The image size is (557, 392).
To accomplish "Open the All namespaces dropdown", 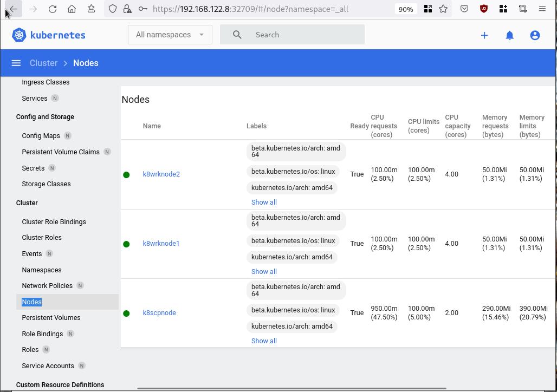I will click(x=170, y=35).
